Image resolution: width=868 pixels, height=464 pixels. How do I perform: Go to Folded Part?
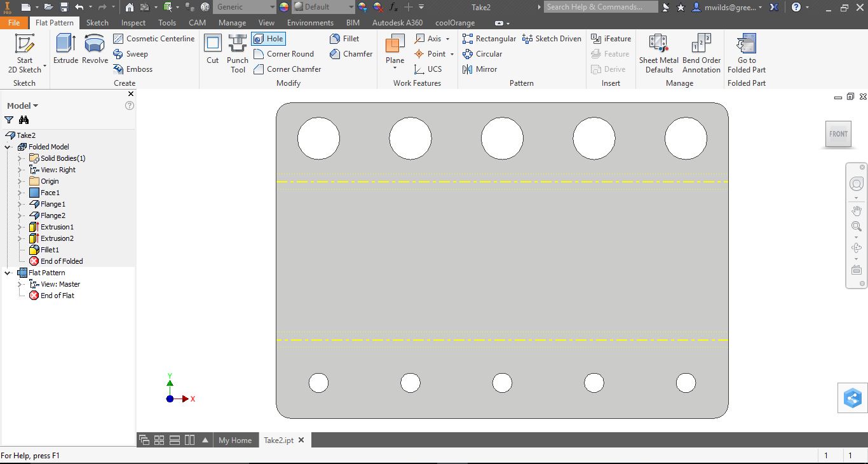click(747, 53)
